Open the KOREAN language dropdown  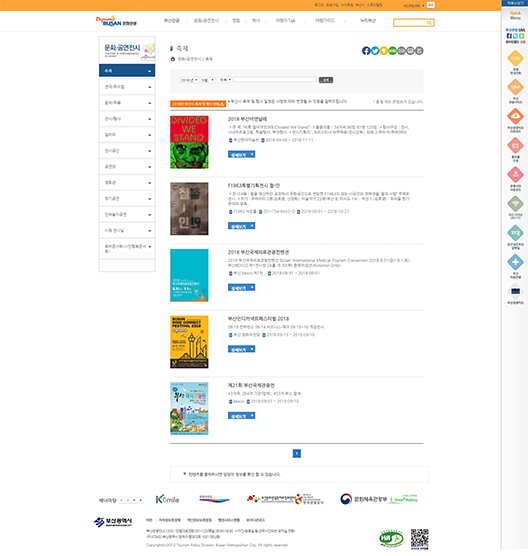pyautogui.click(x=413, y=5)
